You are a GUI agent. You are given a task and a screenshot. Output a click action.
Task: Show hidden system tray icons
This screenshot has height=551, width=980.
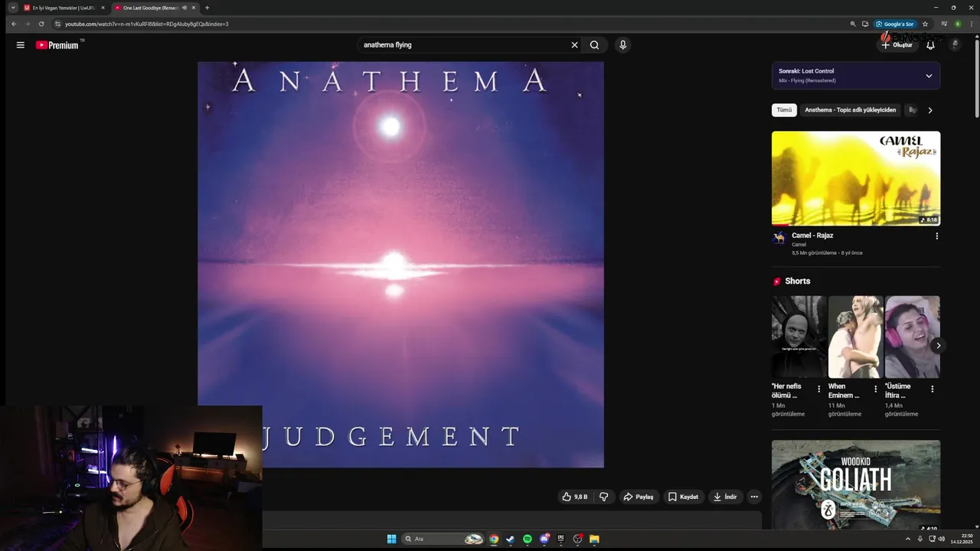click(908, 539)
